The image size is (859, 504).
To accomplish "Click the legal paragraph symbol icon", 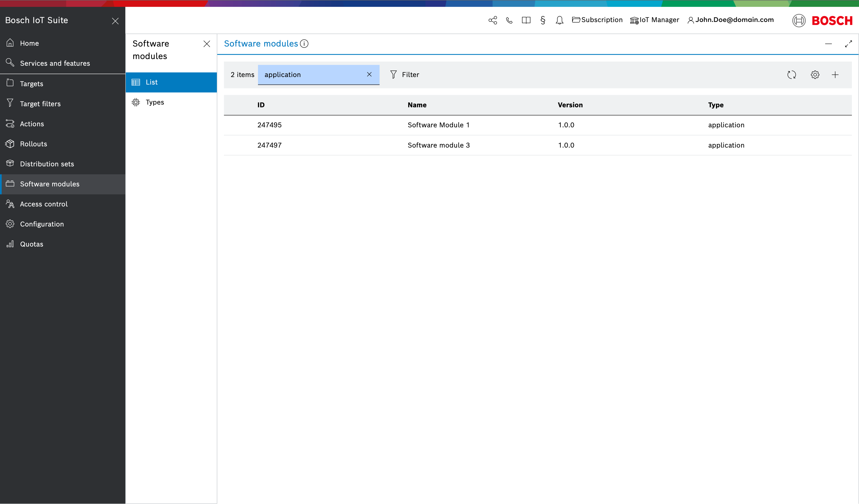I will pyautogui.click(x=543, y=20).
